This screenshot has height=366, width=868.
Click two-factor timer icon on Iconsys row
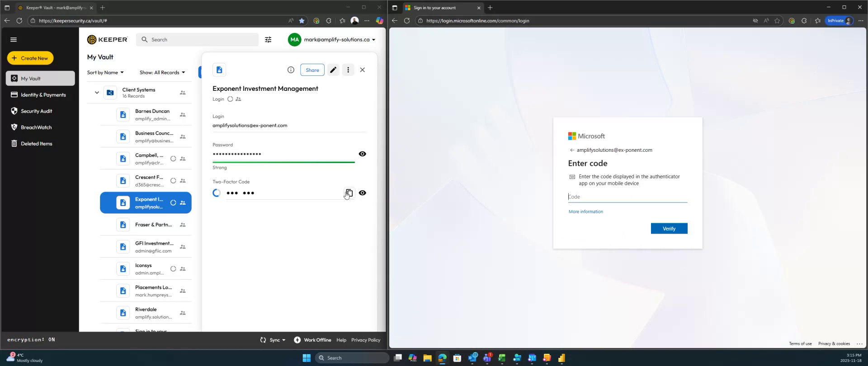(173, 269)
